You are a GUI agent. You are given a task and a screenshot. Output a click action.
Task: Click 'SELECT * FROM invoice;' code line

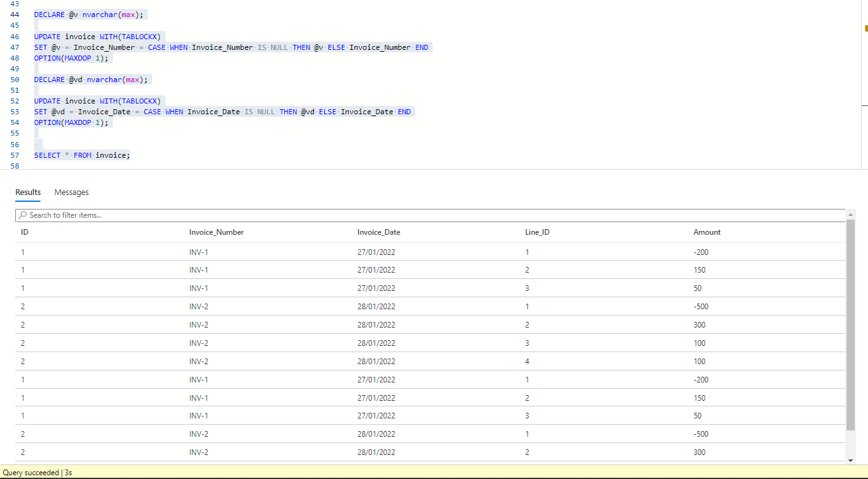(82, 155)
